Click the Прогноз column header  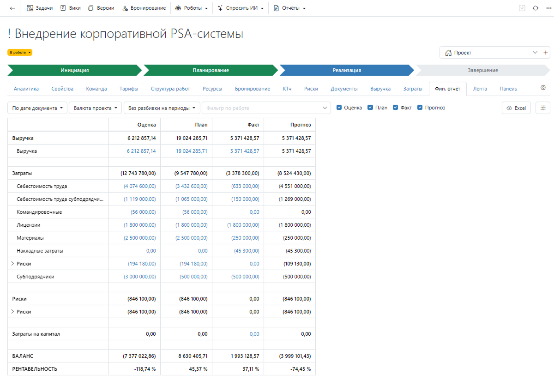(x=301, y=125)
